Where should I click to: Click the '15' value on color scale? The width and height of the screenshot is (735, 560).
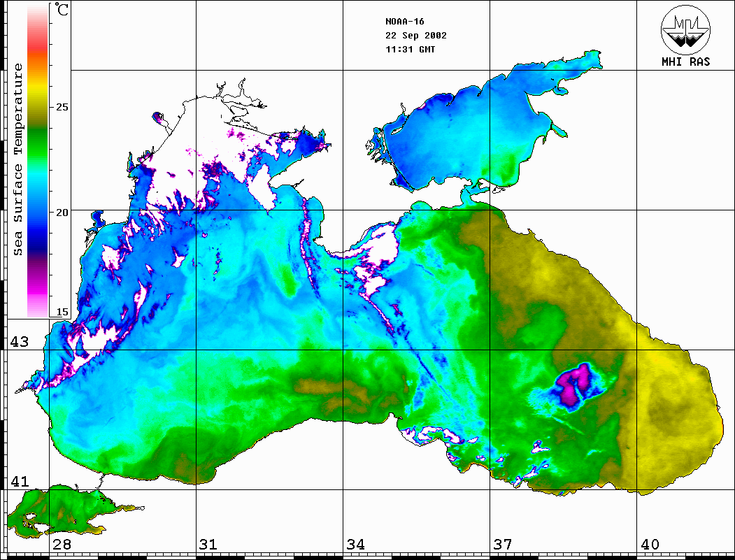point(62,312)
